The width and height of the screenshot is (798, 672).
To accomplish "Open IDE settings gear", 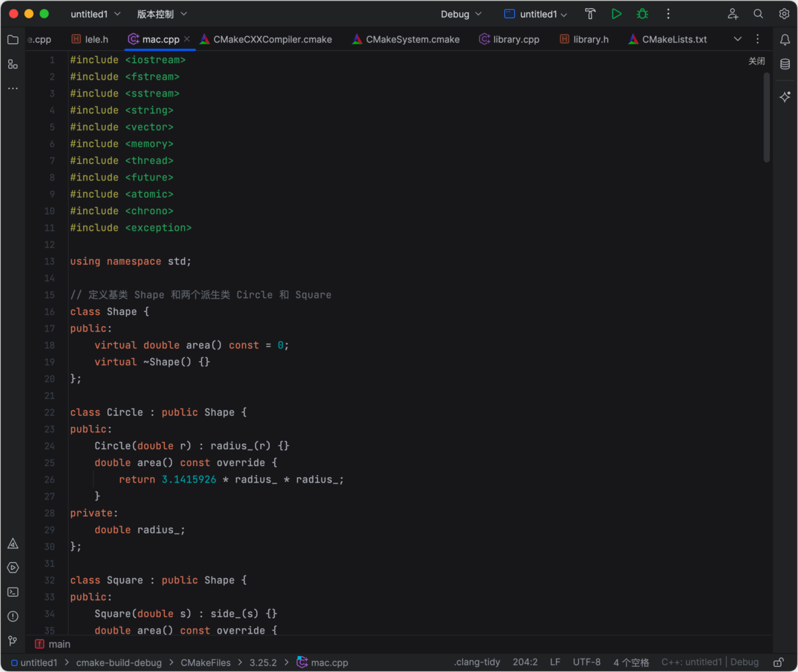I will pyautogui.click(x=784, y=14).
